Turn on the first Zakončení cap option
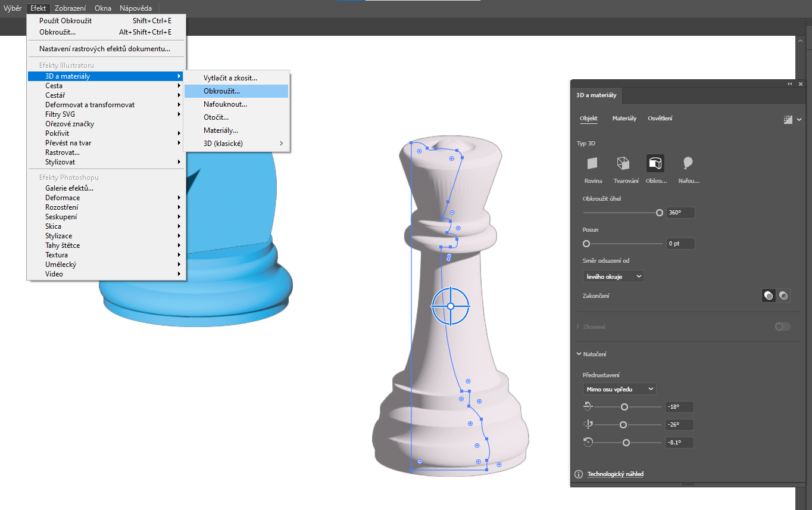The height and width of the screenshot is (510, 812). (769, 296)
